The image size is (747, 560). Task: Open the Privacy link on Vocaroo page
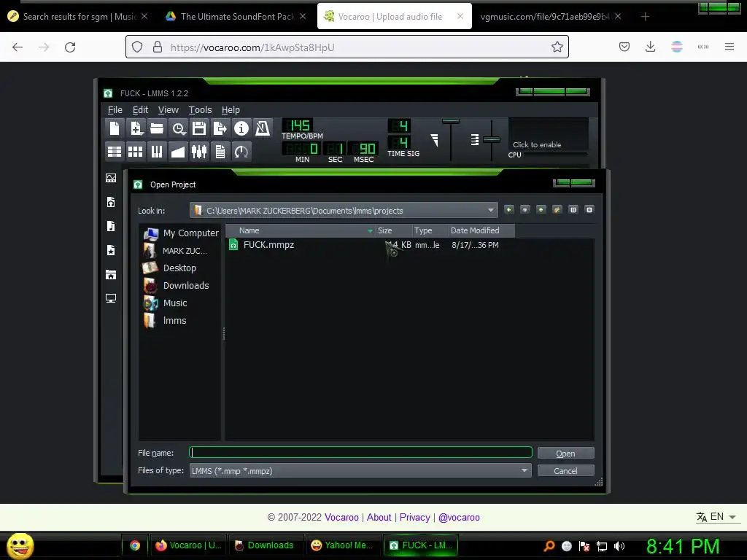414,517
